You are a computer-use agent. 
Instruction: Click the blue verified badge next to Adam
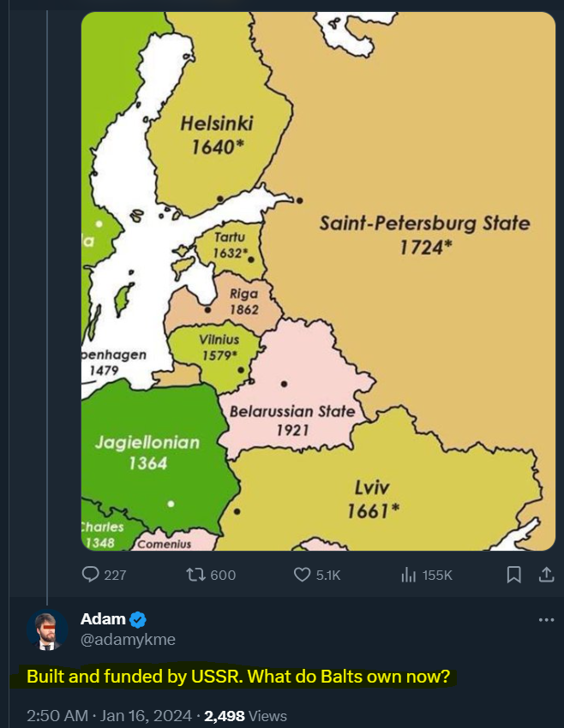[137, 619]
